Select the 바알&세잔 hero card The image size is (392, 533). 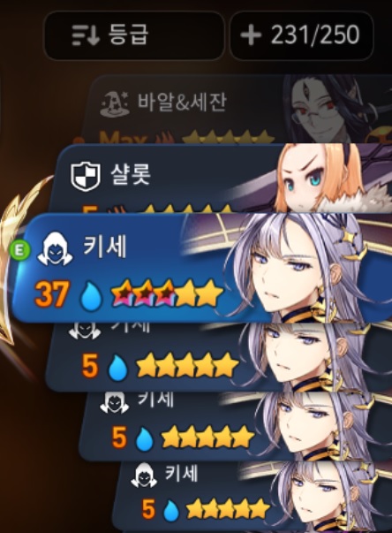pyautogui.click(x=237, y=110)
